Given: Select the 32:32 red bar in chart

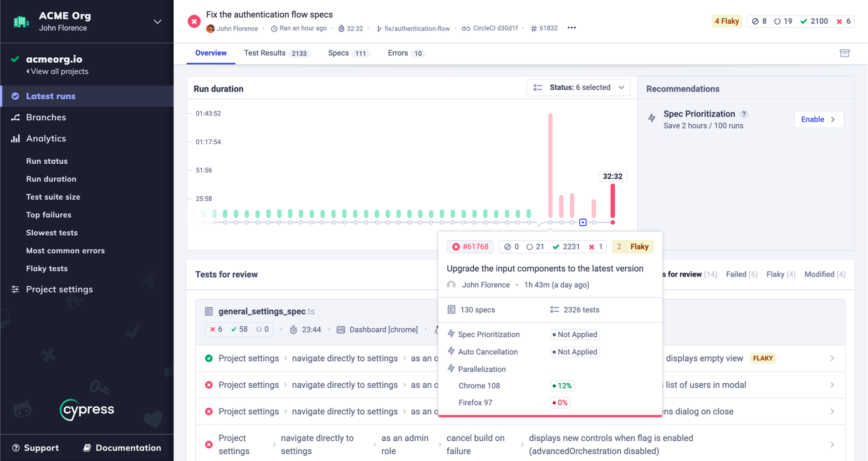Looking at the screenshot, I should [x=612, y=201].
